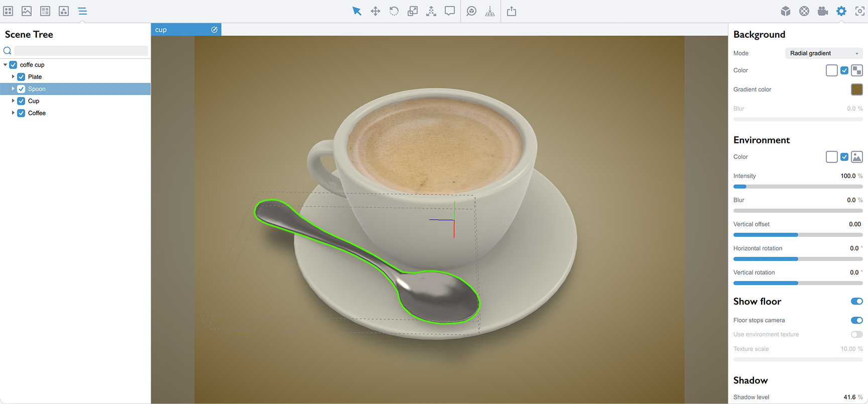868x404 pixels.
Task: Click the Shadow level value 41.6
Action: [849, 397]
